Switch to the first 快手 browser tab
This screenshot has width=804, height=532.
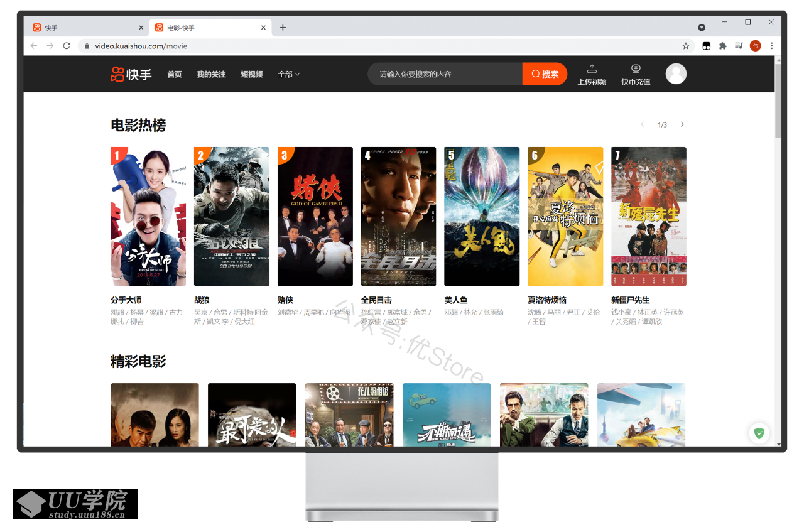[x=87, y=28]
